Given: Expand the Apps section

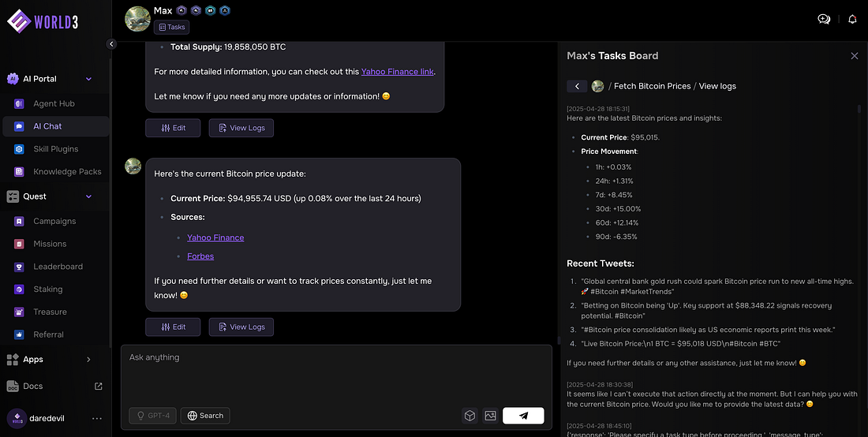Looking at the screenshot, I should click(x=88, y=360).
